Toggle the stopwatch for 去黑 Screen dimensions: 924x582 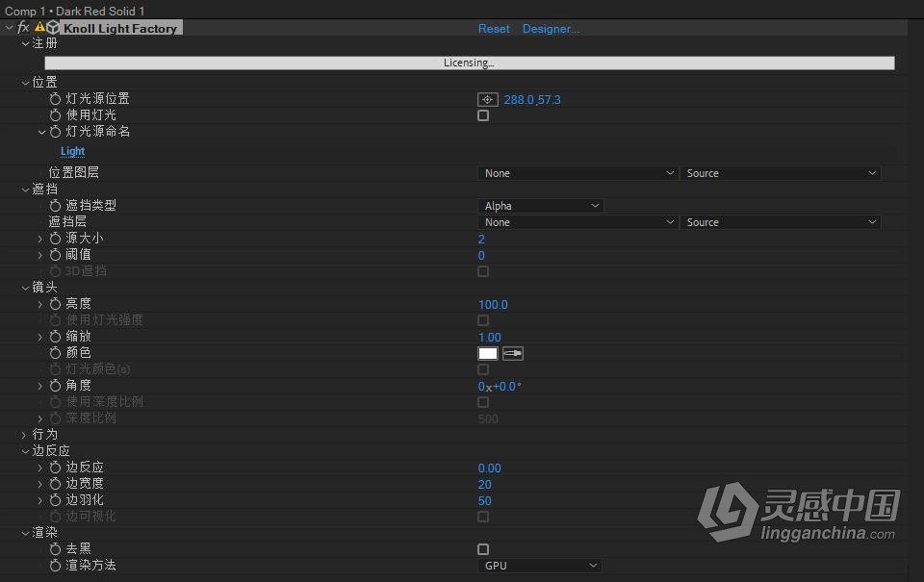(x=56, y=549)
